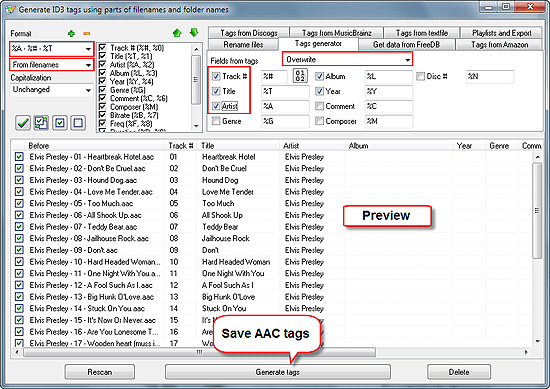Image resolution: width=550 pixels, height=389 pixels.
Task: Click the invert selection checkbox icon
Action: [41, 123]
